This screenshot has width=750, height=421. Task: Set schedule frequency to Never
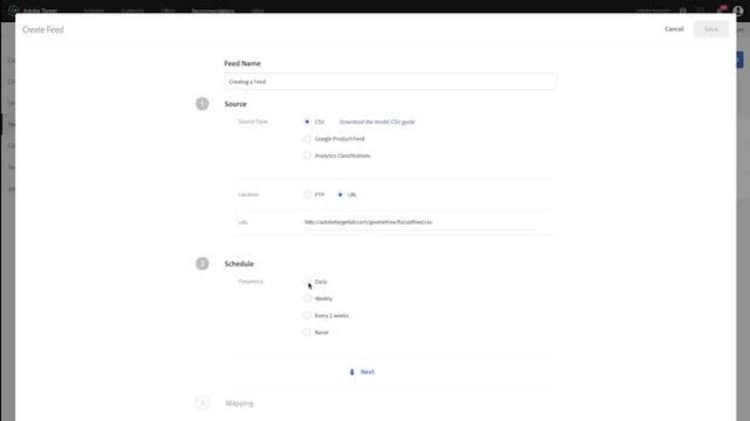tap(307, 332)
